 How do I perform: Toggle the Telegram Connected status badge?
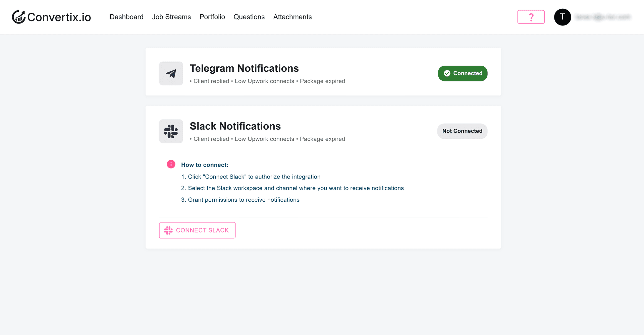point(463,73)
